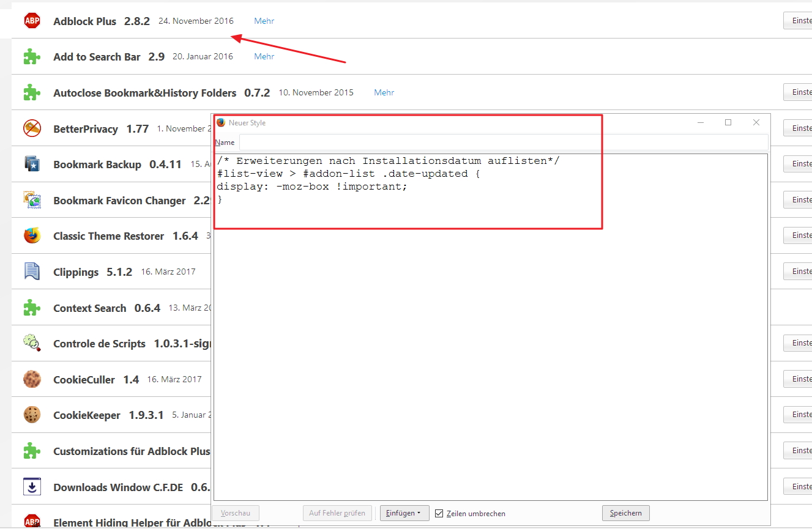The height and width of the screenshot is (529, 812).
Task: Open settings button in the Clippings row
Action: tap(798, 272)
